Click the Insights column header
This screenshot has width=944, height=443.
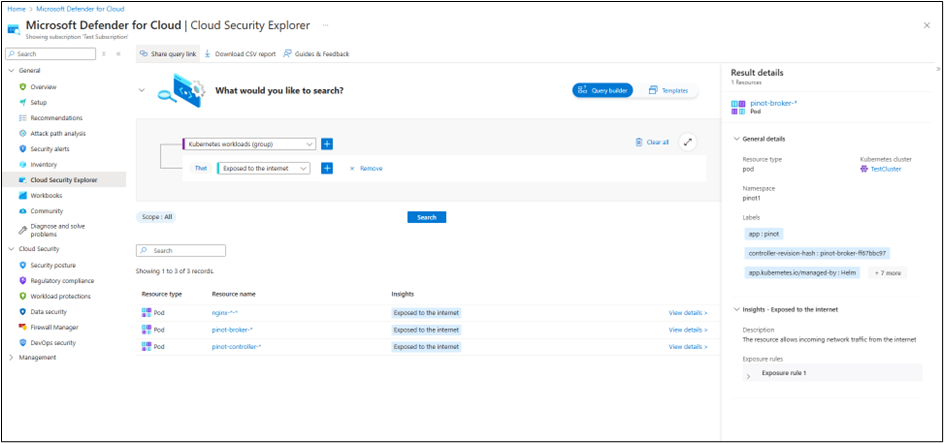point(402,294)
